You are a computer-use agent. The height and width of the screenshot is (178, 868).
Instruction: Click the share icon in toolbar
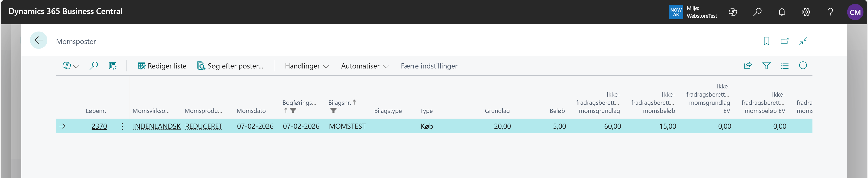click(x=747, y=66)
